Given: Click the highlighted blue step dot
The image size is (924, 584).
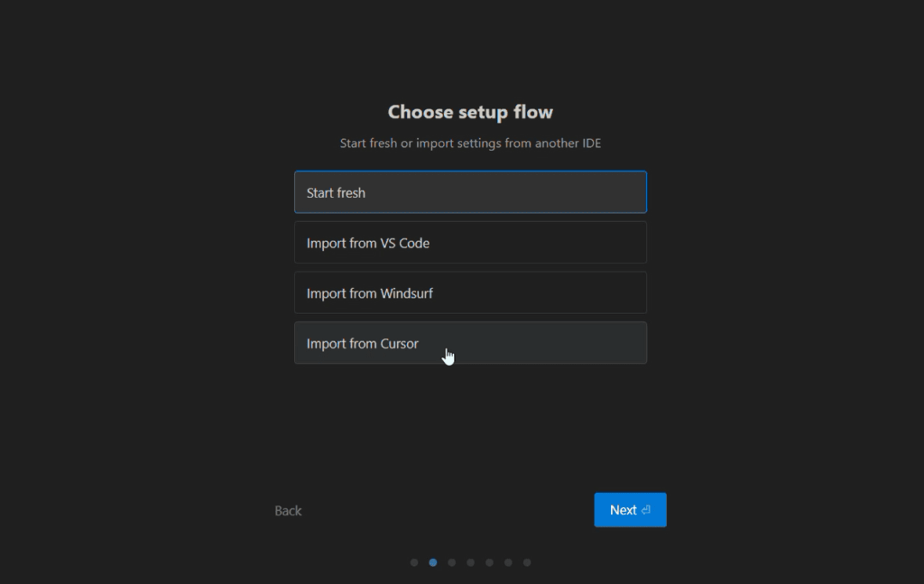Looking at the screenshot, I should (433, 562).
